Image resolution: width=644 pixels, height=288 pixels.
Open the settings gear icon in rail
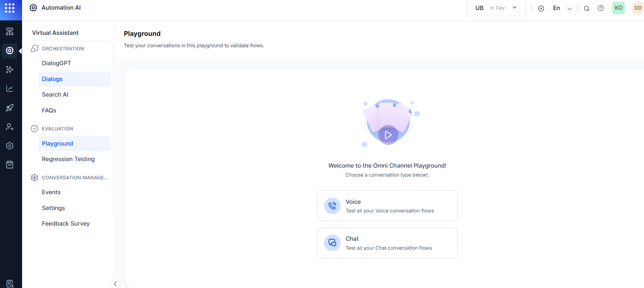point(10,146)
